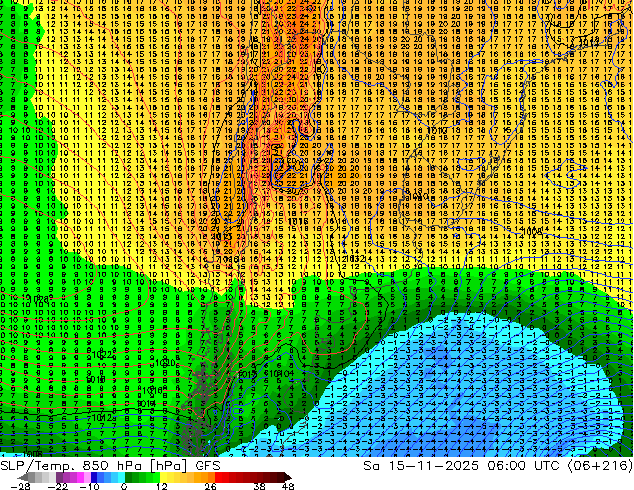Click the '0' legend value
This screenshot has width=634, height=490.
[124, 486]
